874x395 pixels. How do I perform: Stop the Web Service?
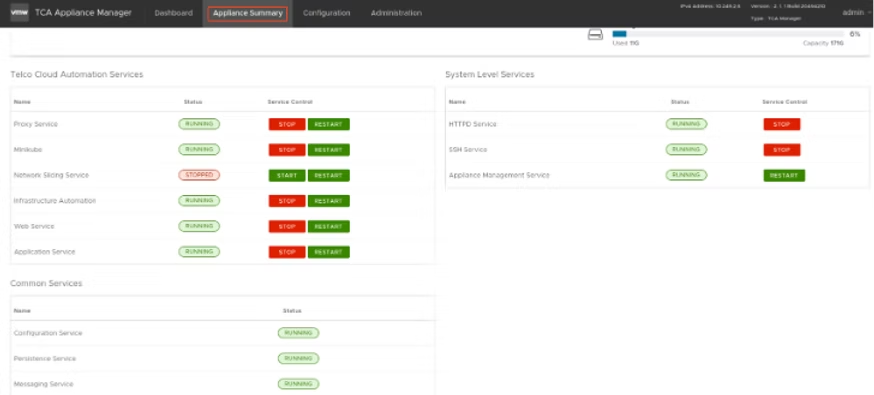point(287,227)
